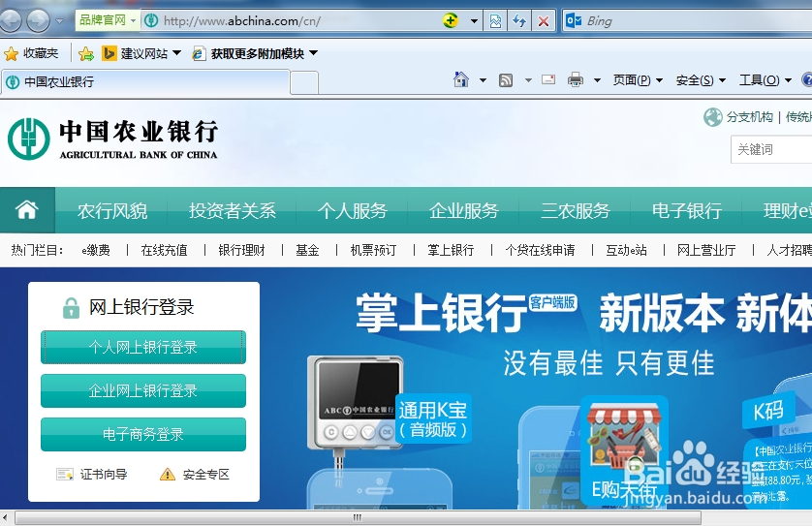The image size is (812, 526).
Task: Stop loading with the red X icon
Action: coord(544,21)
